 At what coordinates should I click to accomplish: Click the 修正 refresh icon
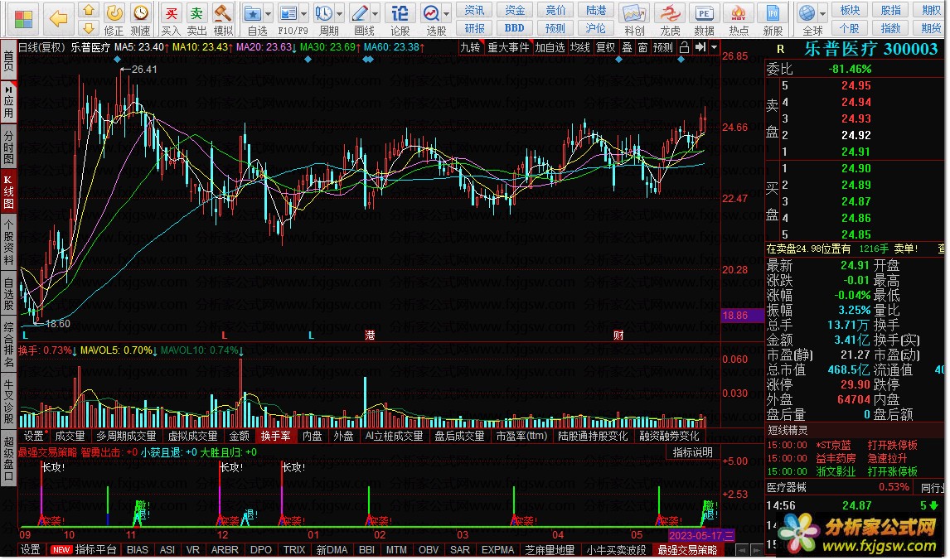[x=114, y=13]
